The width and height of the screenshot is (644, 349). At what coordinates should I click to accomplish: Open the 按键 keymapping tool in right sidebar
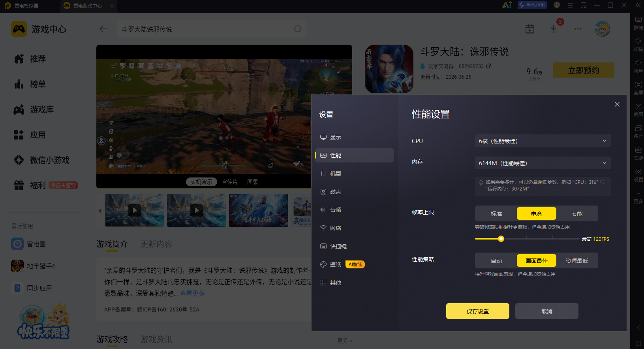click(638, 23)
